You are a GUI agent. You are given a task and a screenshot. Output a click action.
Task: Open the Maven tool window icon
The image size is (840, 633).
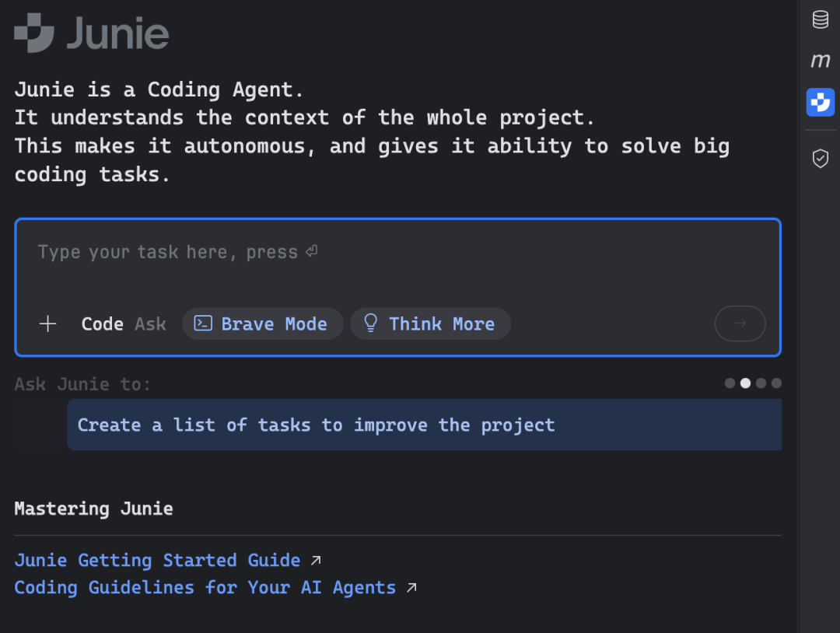click(x=821, y=61)
